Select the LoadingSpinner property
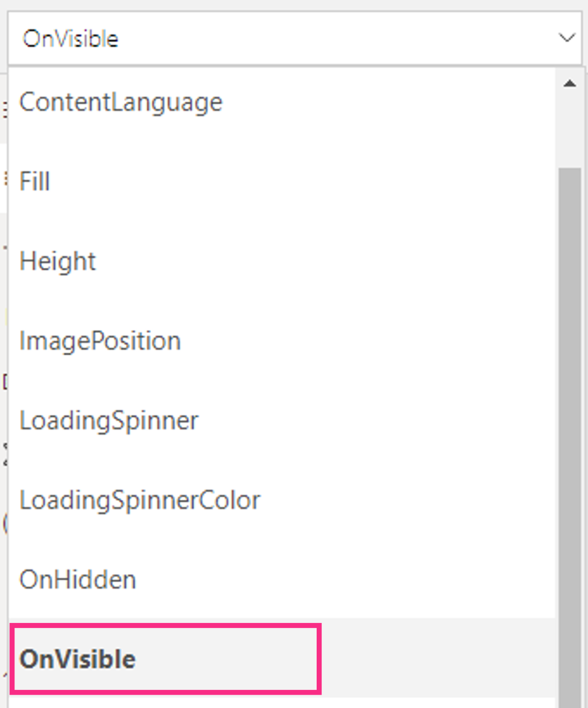 click(x=108, y=420)
